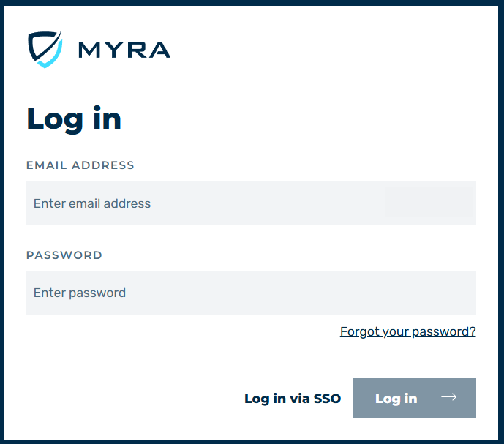The height and width of the screenshot is (444, 504).
Task: Click the arrow icon on Log in button
Action: click(448, 397)
